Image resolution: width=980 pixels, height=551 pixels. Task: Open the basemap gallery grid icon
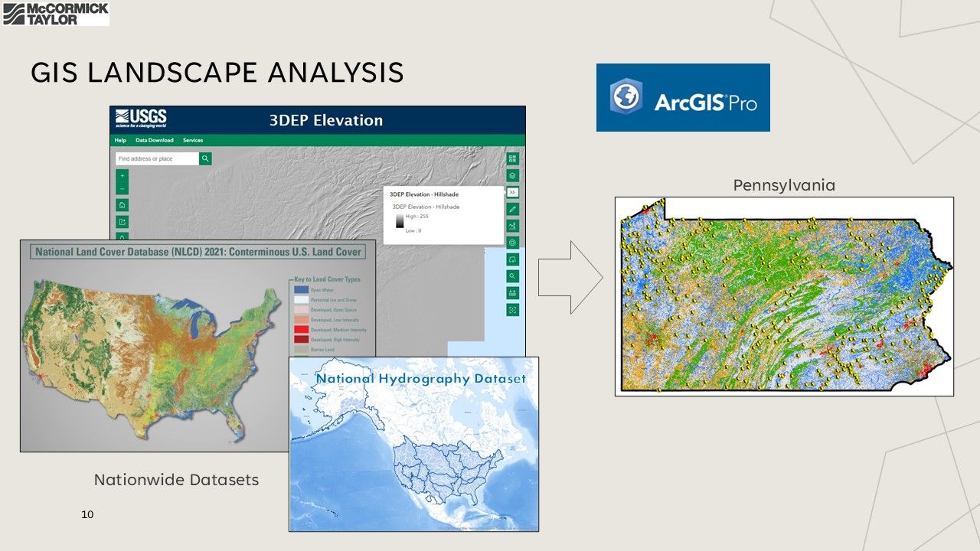513,159
